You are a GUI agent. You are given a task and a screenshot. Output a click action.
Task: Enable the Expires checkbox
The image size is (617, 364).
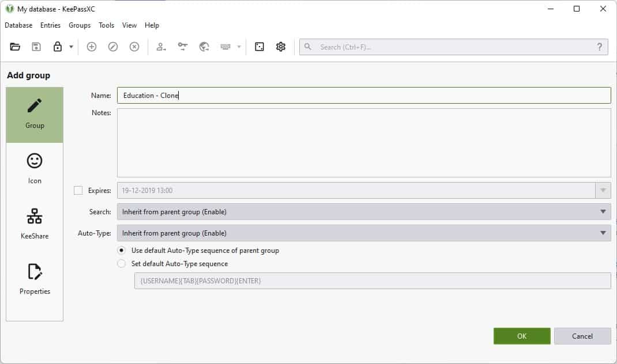tap(80, 190)
